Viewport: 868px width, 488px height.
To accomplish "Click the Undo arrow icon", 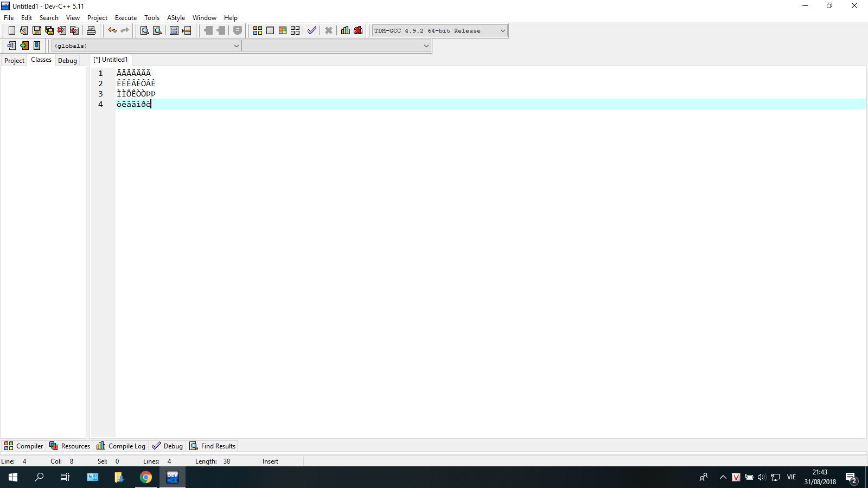I will tap(112, 30).
